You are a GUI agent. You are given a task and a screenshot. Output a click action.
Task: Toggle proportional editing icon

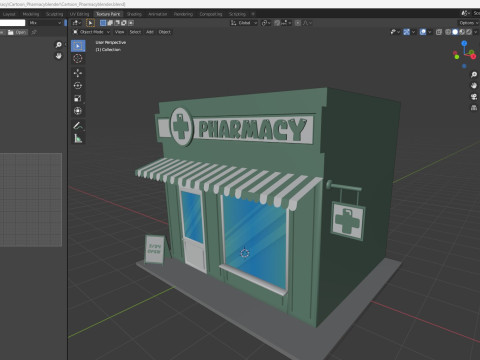pyautogui.click(x=298, y=23)
